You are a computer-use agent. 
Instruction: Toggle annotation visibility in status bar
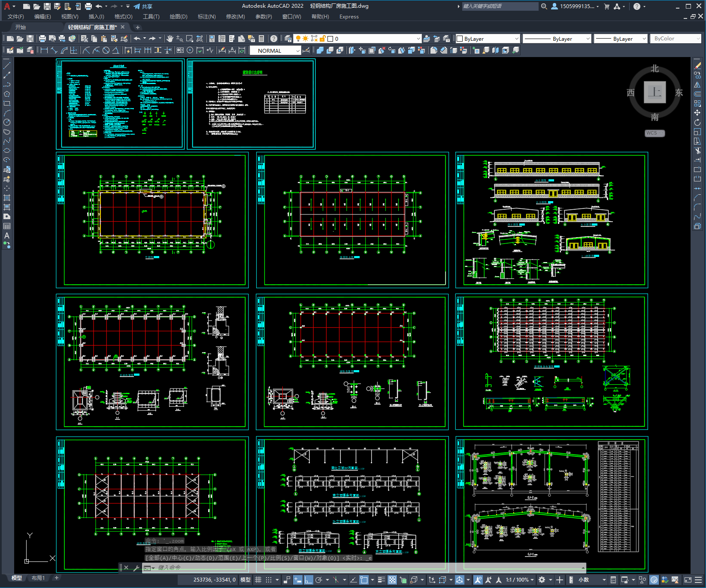(x=478, y=580)
